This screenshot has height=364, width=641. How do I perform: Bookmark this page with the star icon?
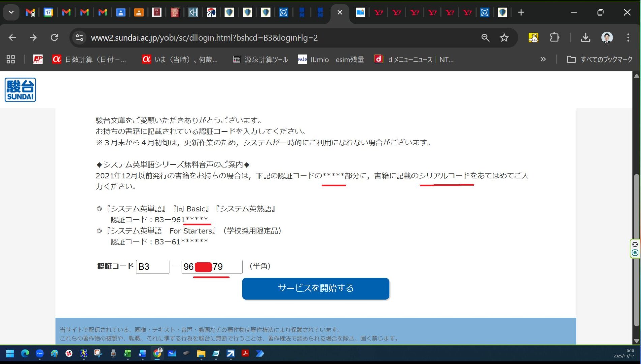click(504, 38)
